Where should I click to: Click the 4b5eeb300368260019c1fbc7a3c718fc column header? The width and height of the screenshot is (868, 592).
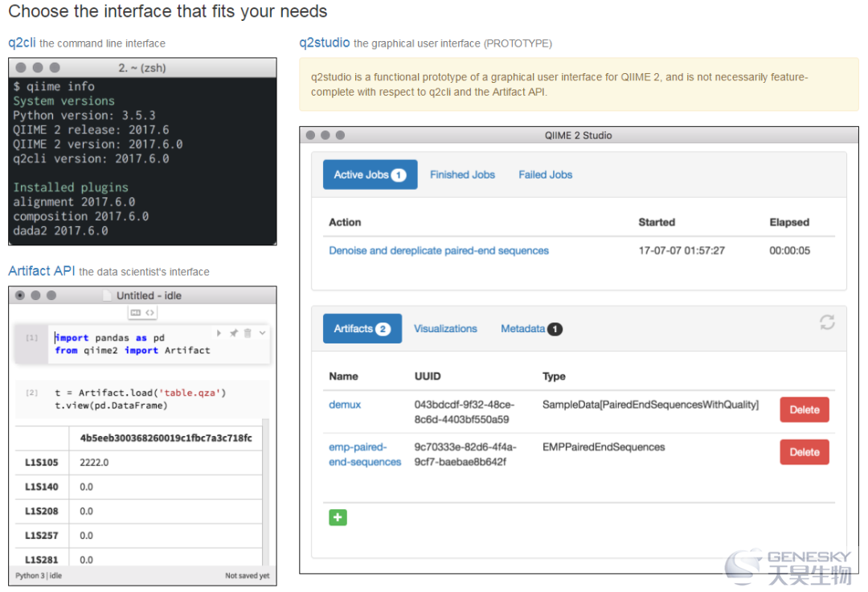166,438
